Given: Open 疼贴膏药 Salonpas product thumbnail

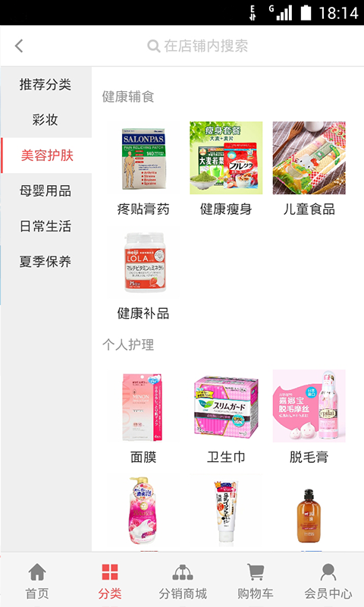Looking at the screenshot, I should (x=143, y=158).
